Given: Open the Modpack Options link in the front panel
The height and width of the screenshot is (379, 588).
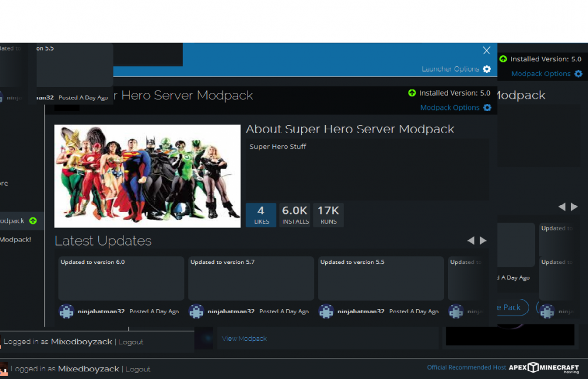Looking at the screenshot, I should [x=450, y=108].
